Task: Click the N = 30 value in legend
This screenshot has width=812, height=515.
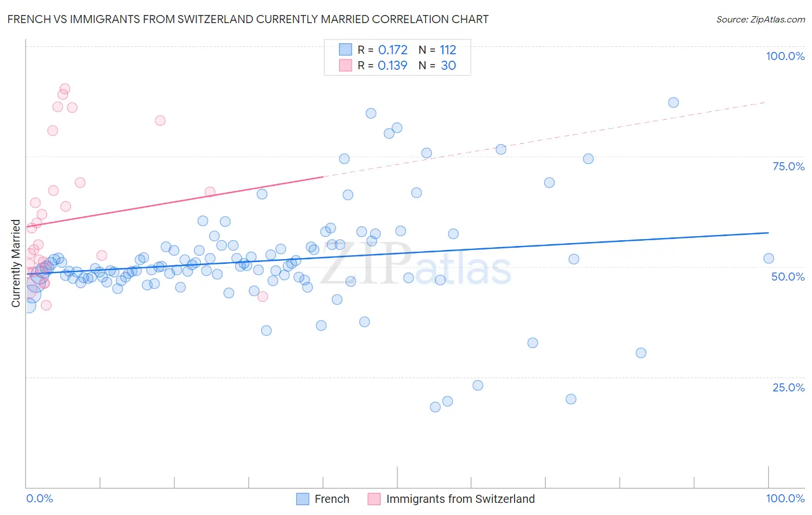Action: point(437,65)
